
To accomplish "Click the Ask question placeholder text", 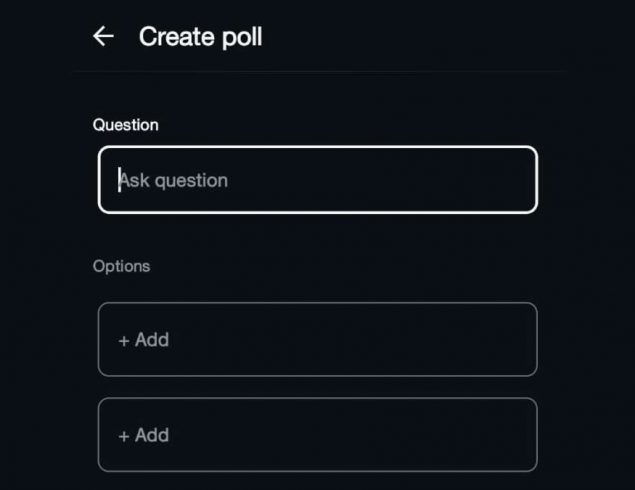I will tap(175, 180).
